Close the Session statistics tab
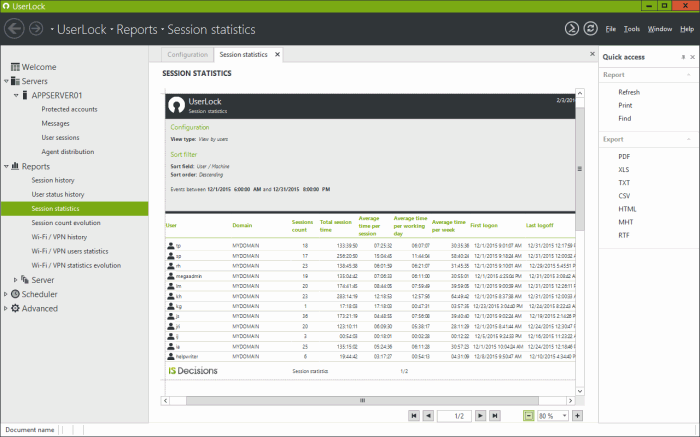Screen dimensions: 700x437 (x=277, y=54)
